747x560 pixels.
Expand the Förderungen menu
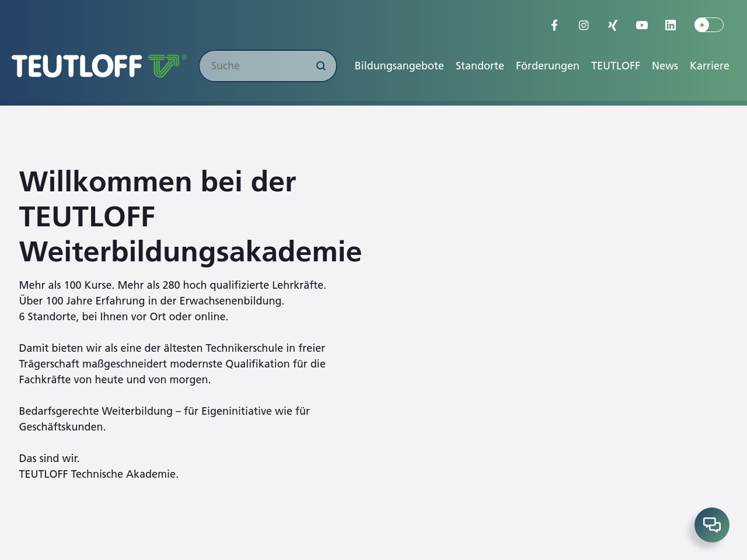(547, 66)
